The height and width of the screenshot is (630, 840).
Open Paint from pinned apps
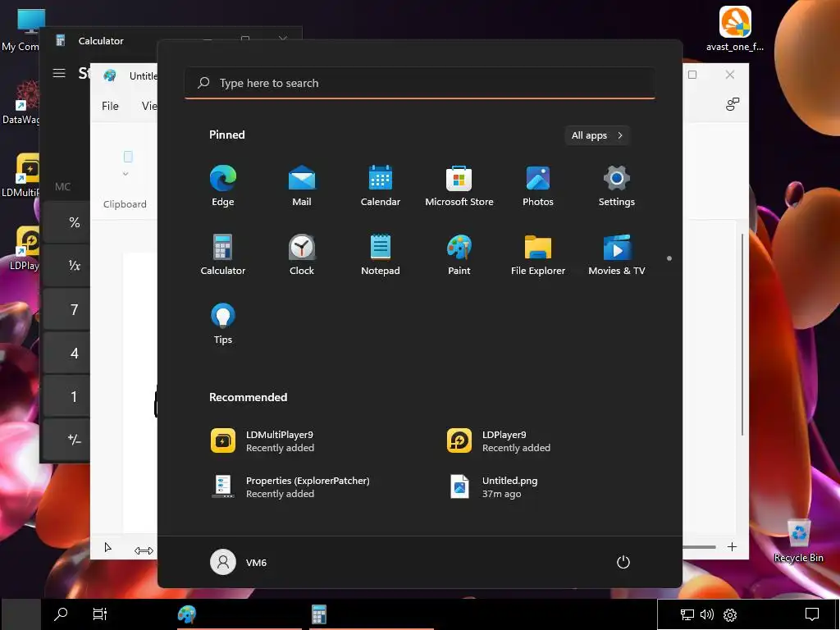tap(459, 254)
